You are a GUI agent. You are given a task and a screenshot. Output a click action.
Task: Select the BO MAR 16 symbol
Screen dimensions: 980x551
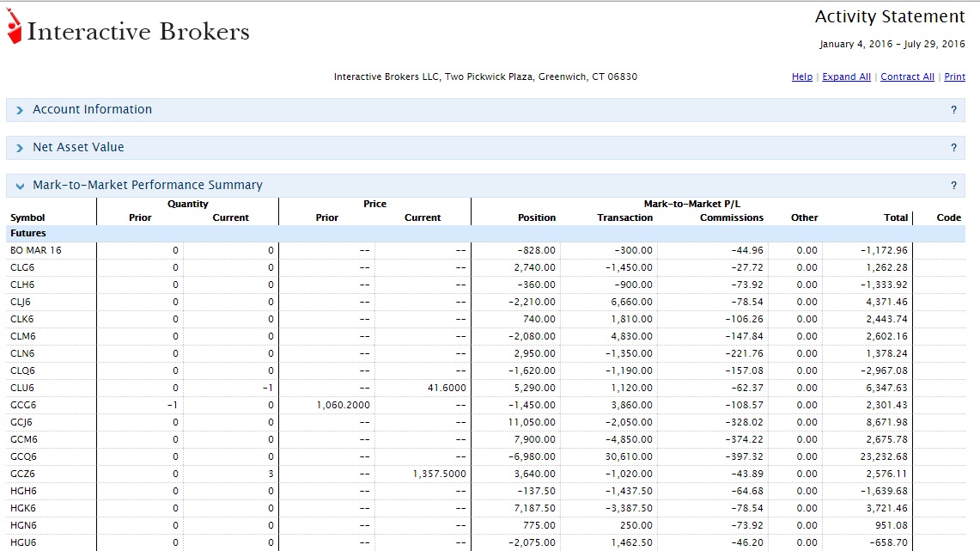[35, 250]
